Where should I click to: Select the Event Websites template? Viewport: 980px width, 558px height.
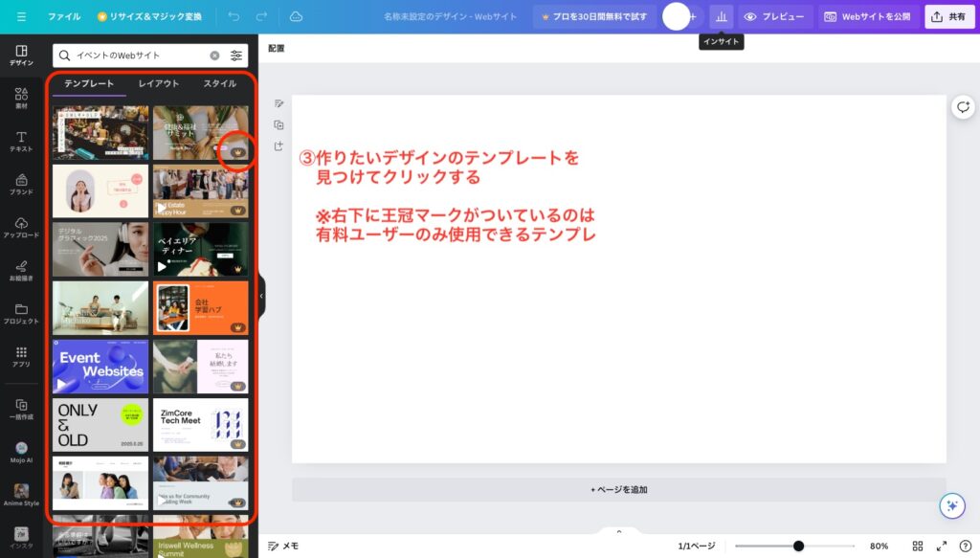coord(100,367)
